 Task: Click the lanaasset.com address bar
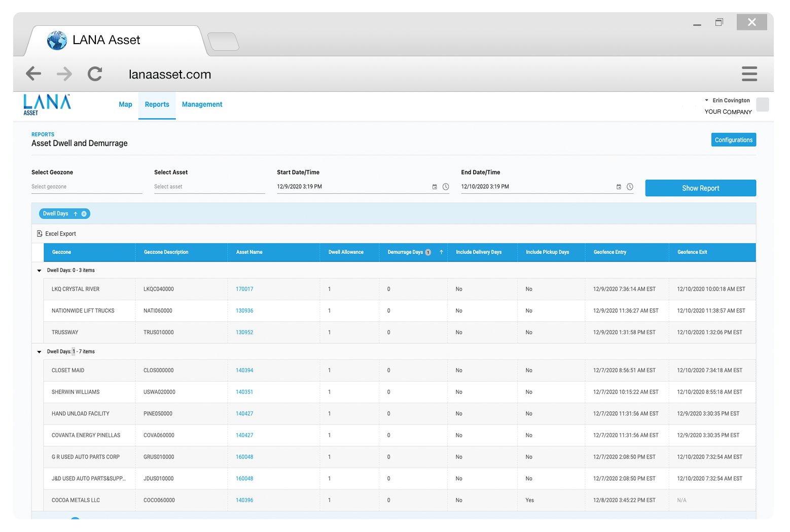[170, 75]
